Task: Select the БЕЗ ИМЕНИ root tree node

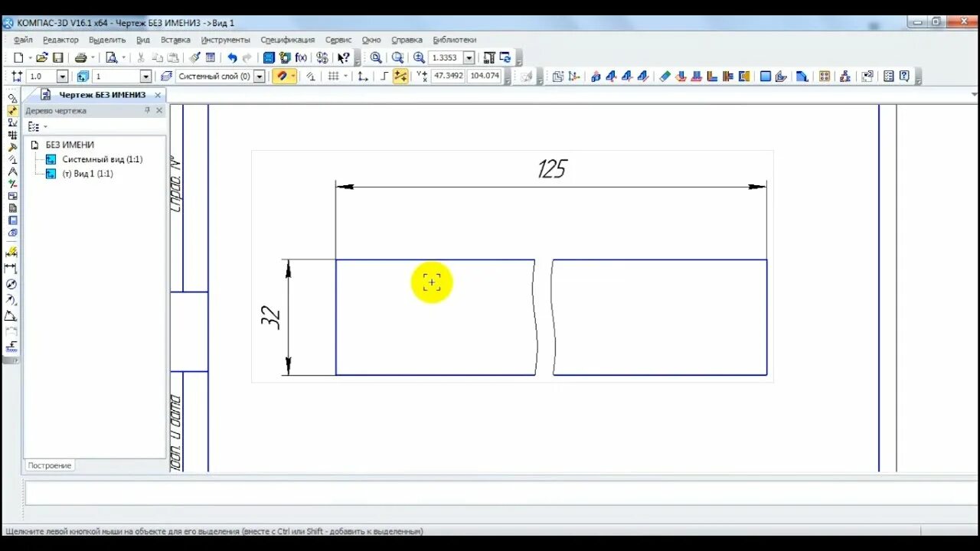Action: [x=70, y=145]
